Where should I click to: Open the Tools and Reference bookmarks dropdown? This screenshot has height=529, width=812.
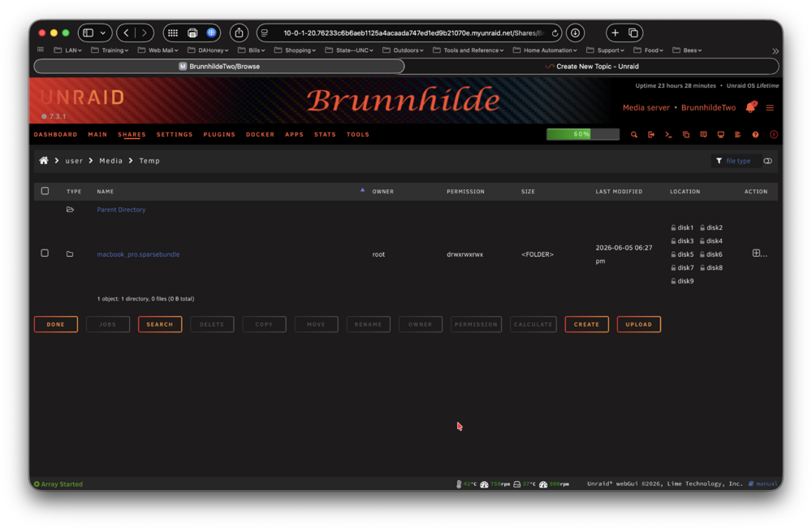pyautogui.click(x=469, y=50)
